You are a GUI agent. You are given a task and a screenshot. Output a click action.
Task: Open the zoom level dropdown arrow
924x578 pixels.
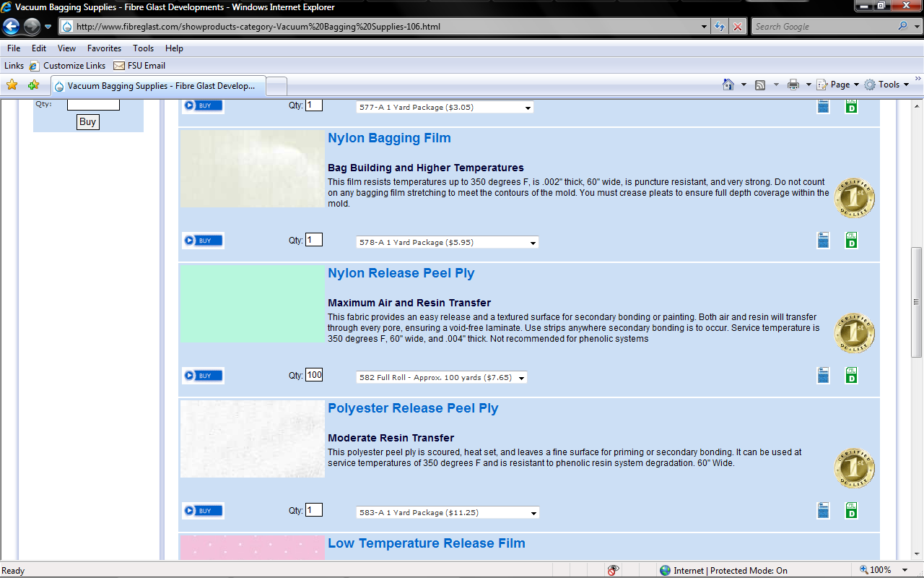pos(905,570)
